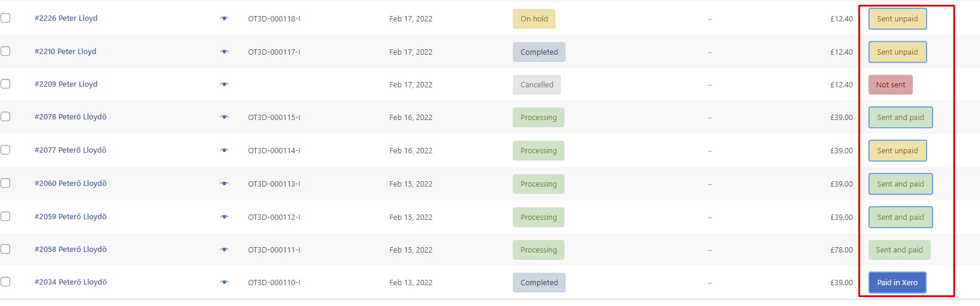Image resolution: width=980 pixels, height=306 pixels.
Task: Click Sent unpaid for order #2226
Action: coord(897,19)
